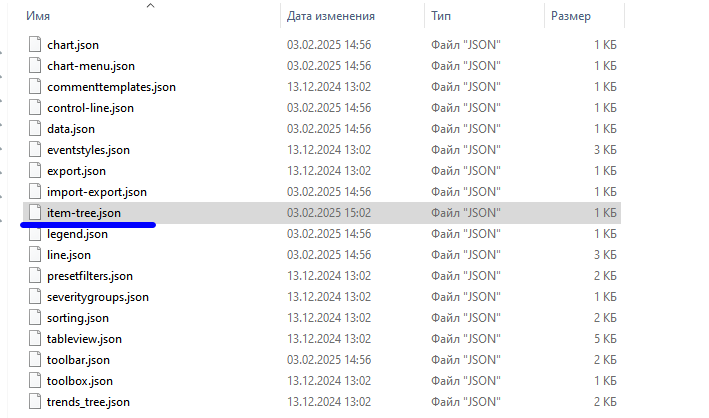Click the chart.json file icon

click(x=34, y=45)
